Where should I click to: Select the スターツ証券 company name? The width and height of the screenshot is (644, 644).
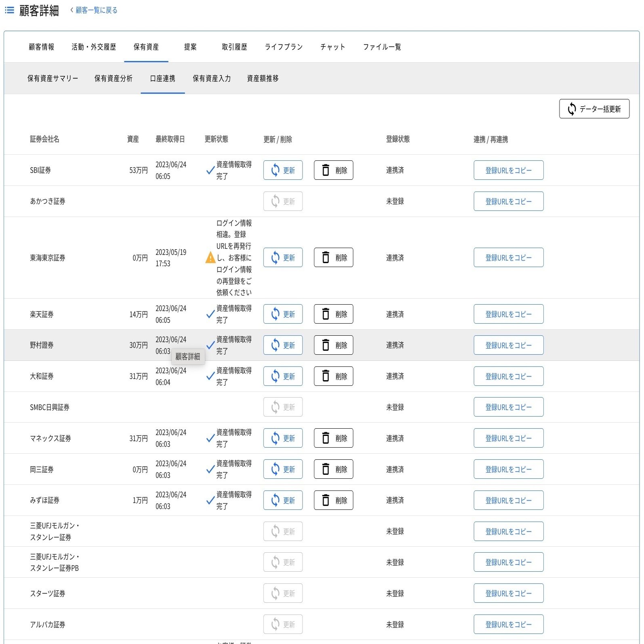point(48,593)
